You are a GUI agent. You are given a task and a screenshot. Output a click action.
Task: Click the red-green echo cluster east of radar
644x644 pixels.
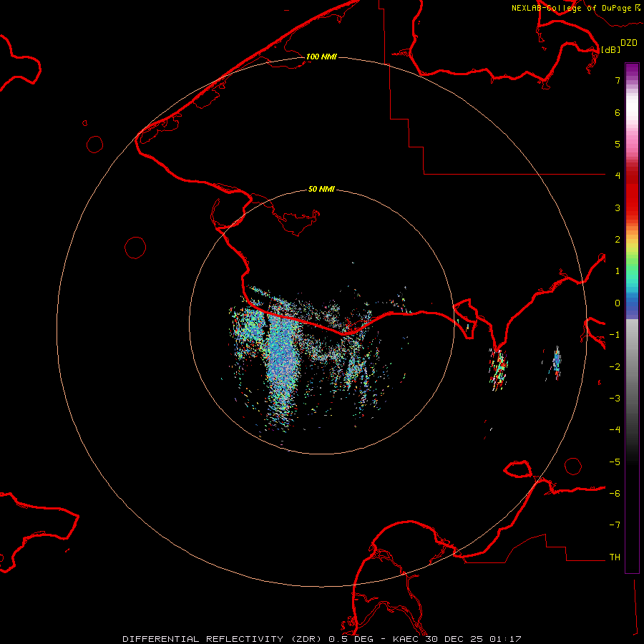point(498,369)
